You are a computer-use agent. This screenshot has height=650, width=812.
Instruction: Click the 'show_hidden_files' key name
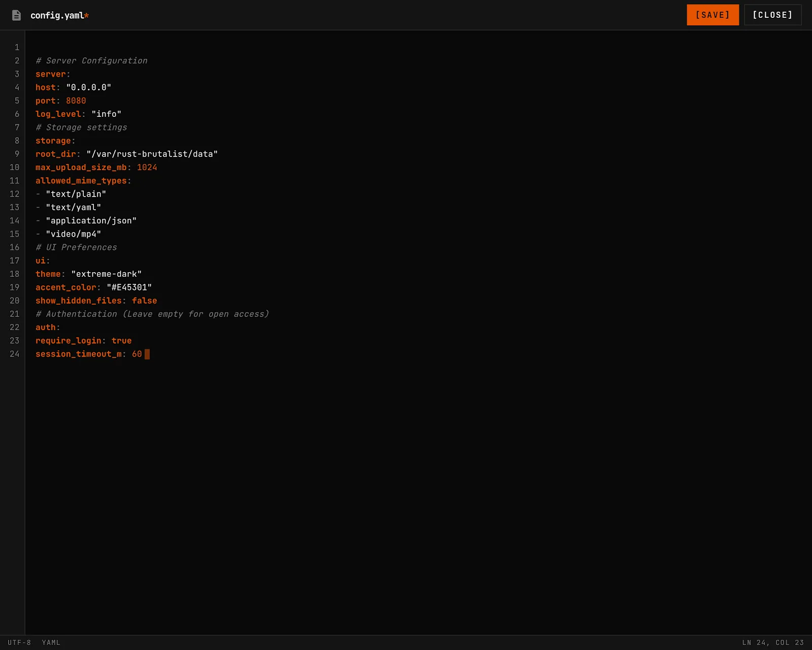pos(79,301)
